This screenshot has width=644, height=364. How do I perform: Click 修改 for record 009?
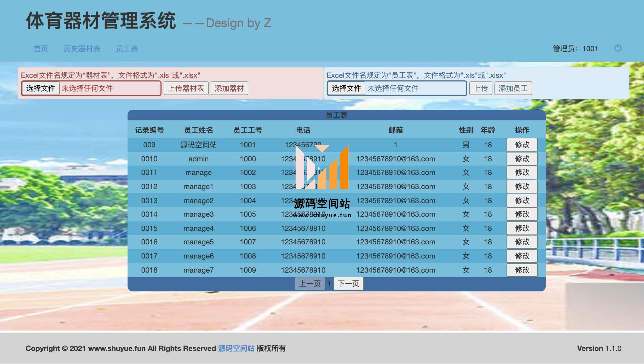(522, 145)
